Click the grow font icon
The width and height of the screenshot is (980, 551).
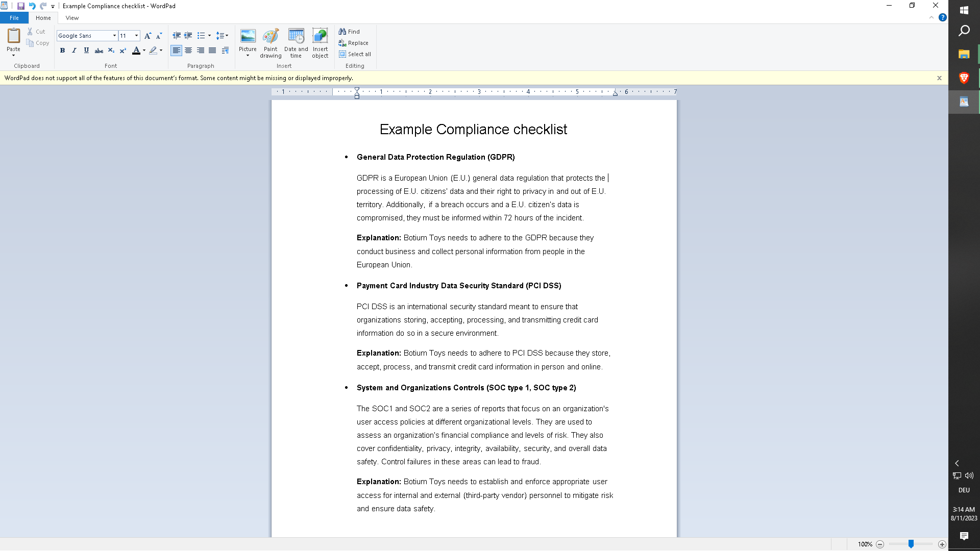(148, 36)
